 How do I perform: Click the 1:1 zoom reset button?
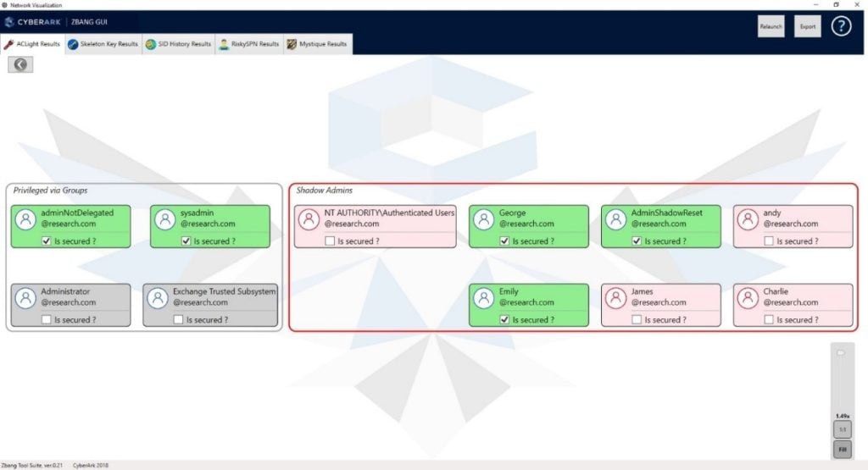843,429
